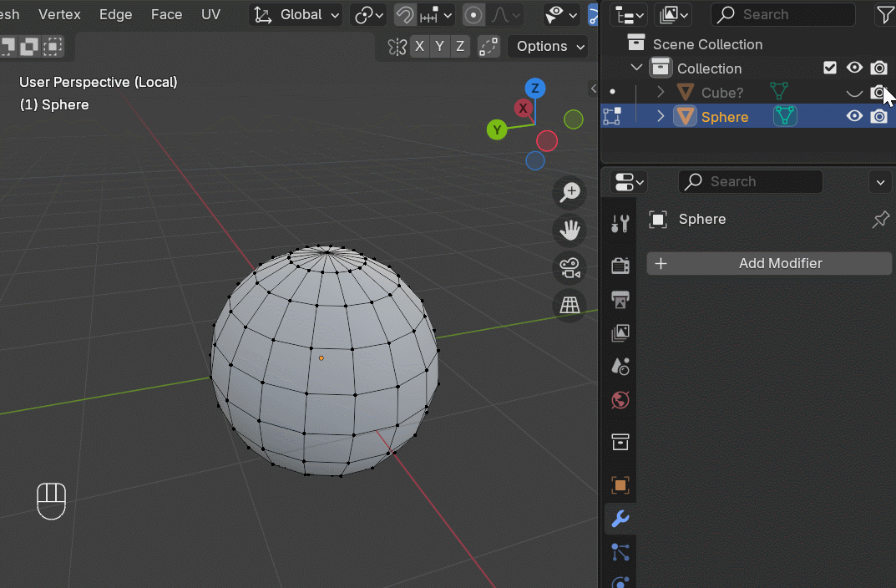Open the Object properties orange square tab

(x=620, y=484)
